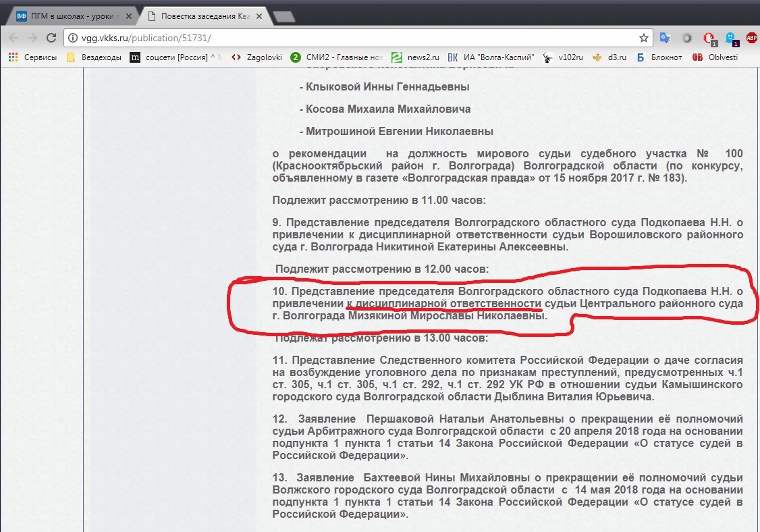Open the Вездеходы bookmarks folder
The image size is (760, 532).
[x=94, y=57]
